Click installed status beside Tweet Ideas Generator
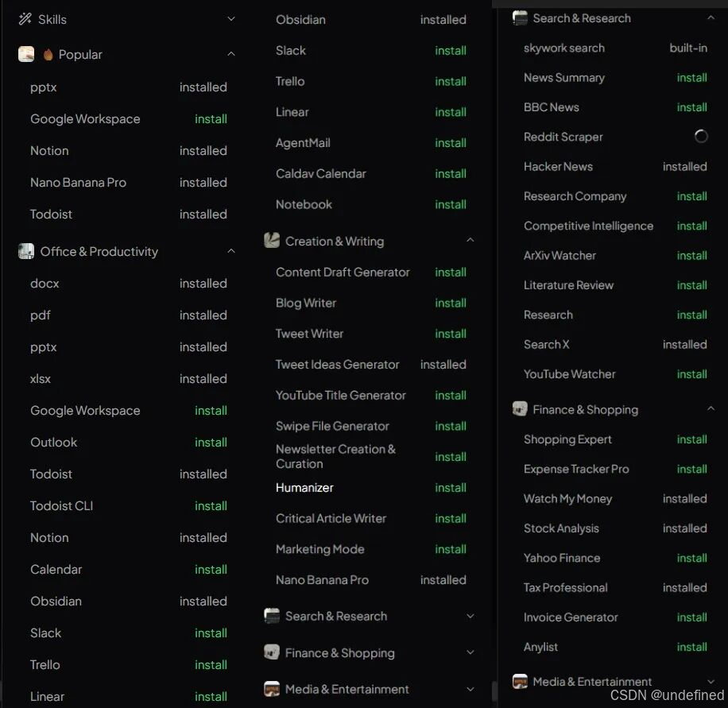 click(x=443, y=365)
